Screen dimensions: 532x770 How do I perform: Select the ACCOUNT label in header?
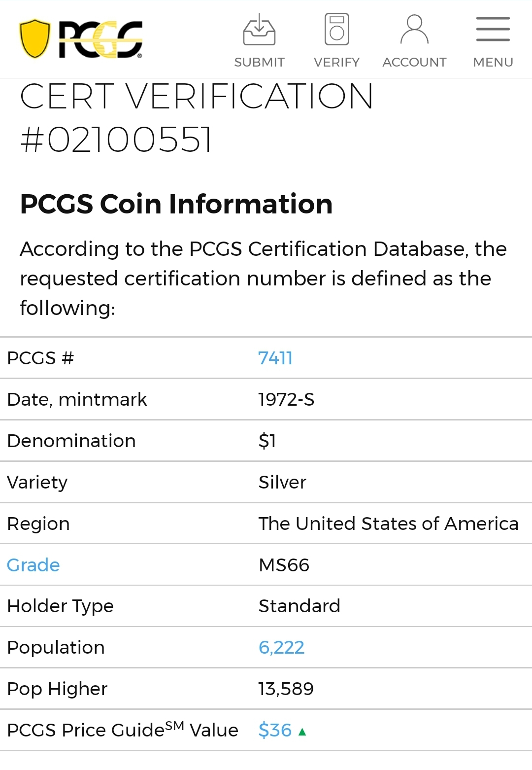click(x=415, y=62)
